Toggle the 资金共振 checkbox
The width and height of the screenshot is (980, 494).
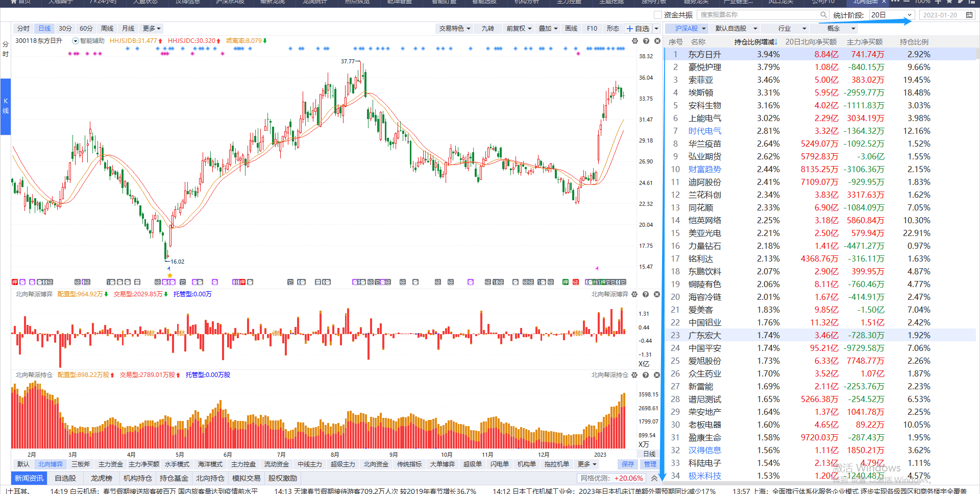pos(658,15)
